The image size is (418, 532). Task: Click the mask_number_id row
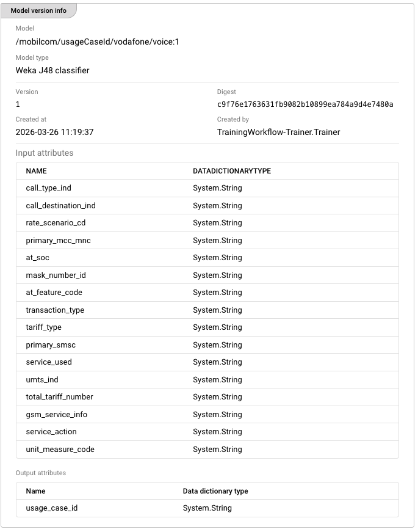(207, 275)
